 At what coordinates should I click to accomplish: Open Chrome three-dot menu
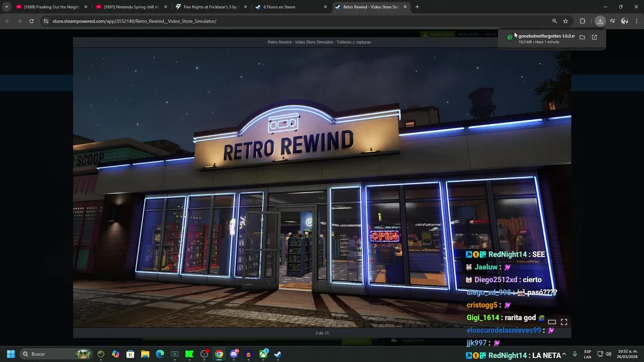(636, 21)
